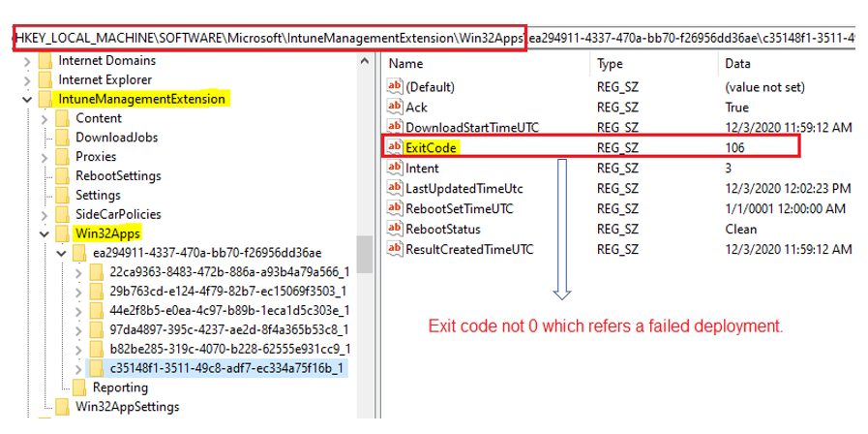Screen dimensions: 868x434
Task: Click the Win32AppSettings folder icon
Action: pos(63,407)
